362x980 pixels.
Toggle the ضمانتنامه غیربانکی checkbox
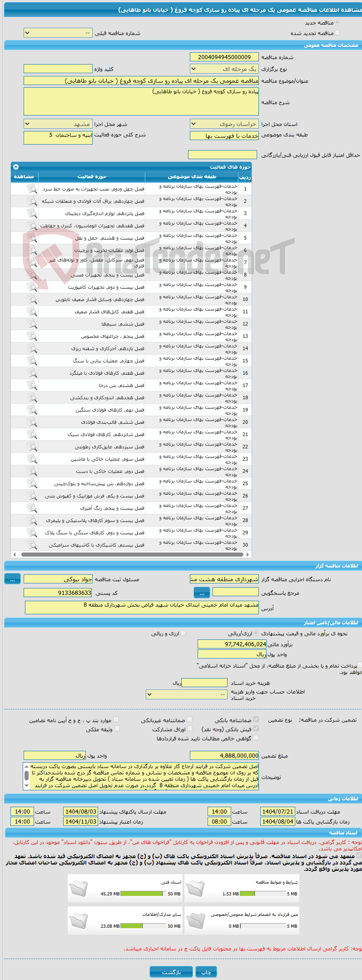click(x=190, y=719)
